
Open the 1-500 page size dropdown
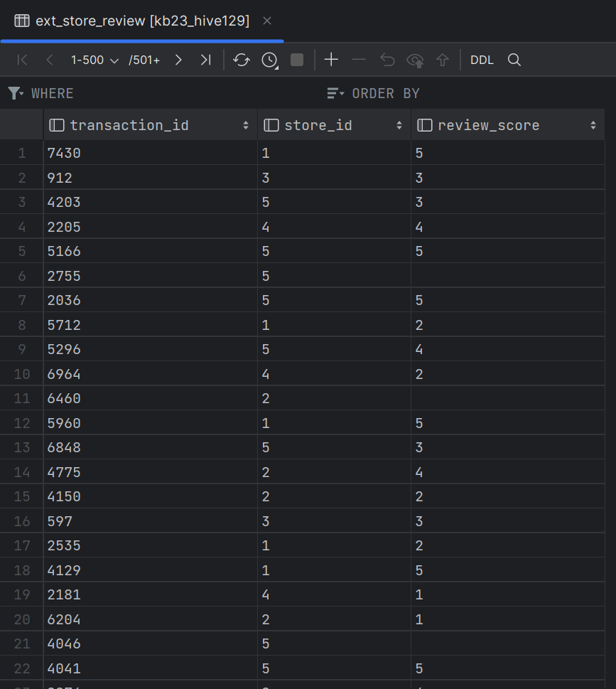94,60
